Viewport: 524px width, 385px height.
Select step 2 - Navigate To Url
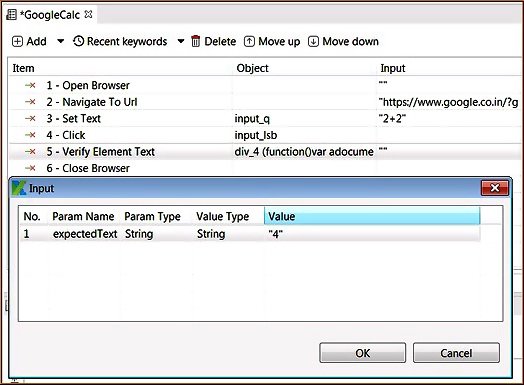pos(92,102)
